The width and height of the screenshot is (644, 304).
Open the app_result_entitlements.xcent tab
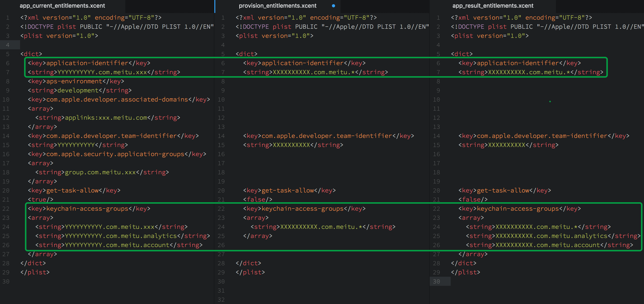click(493, 6)
